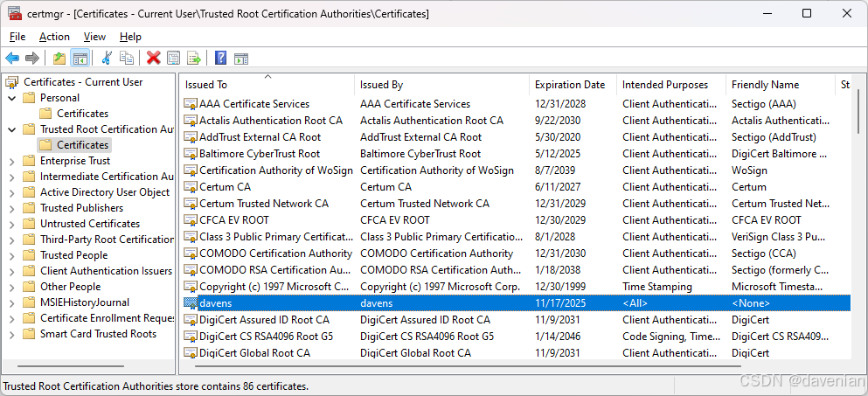Click certificate icon for DigiCert Global Root CA
This screenshot has height=396, width=868.
pyautogui.click(x=191, y=353)
